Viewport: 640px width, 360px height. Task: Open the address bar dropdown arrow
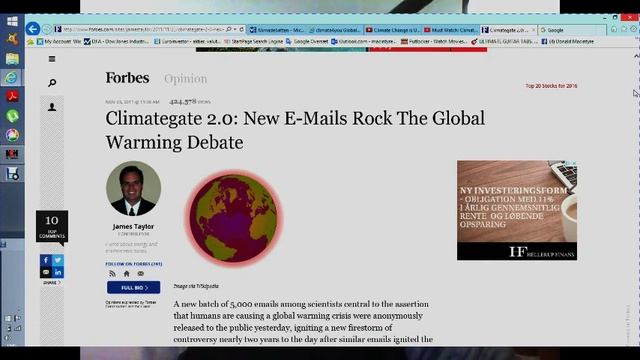235,29
